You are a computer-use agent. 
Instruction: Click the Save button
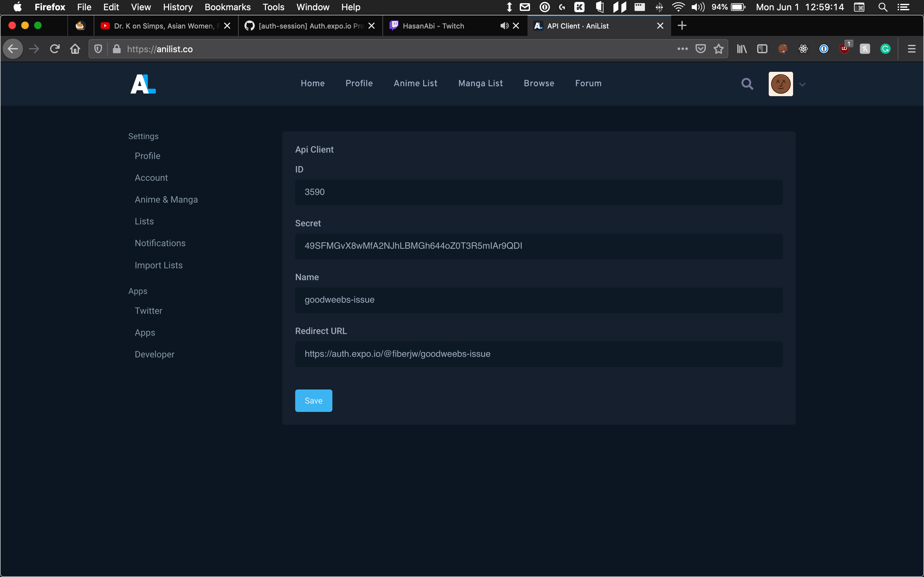click(313, 400)
